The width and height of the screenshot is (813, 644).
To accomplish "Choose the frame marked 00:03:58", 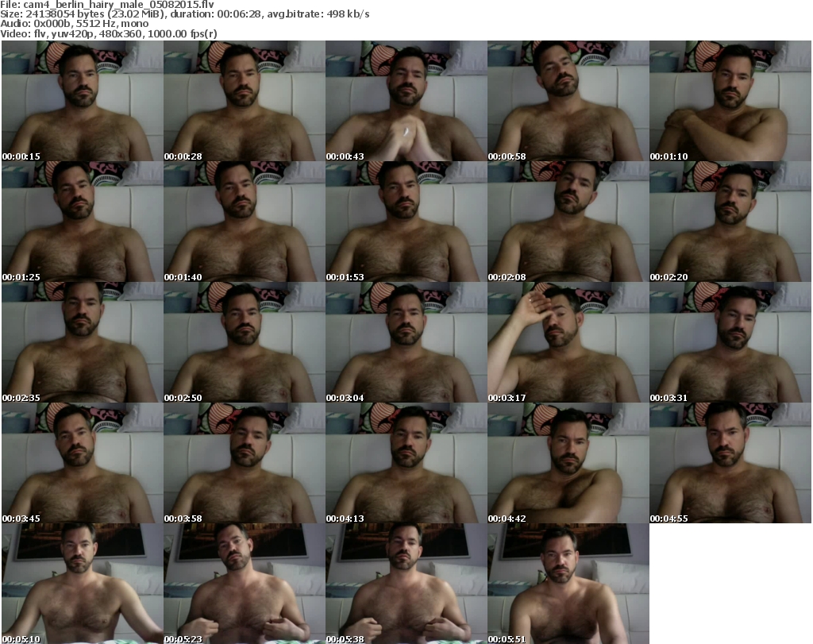I will 245,462.
